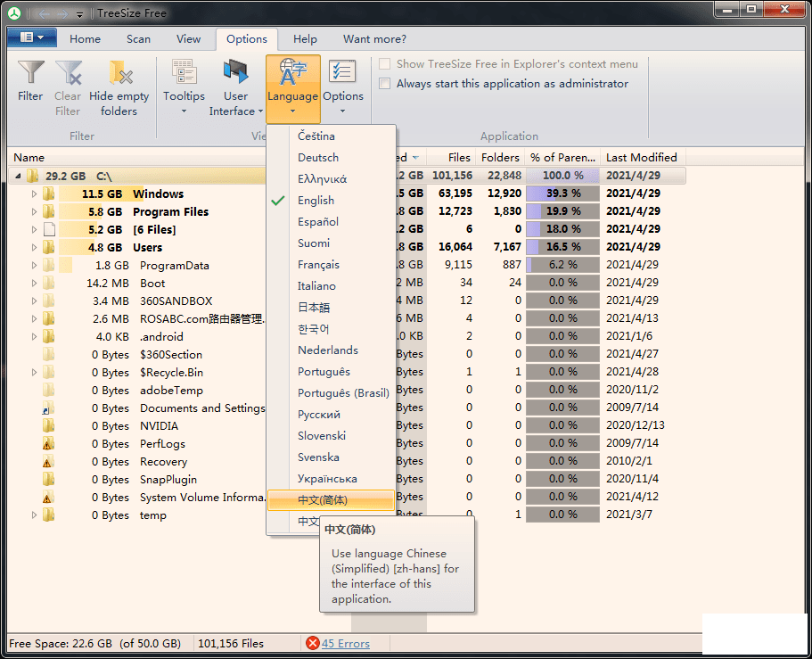Open the Options checklist icon
812x659 pixels.
342,72
